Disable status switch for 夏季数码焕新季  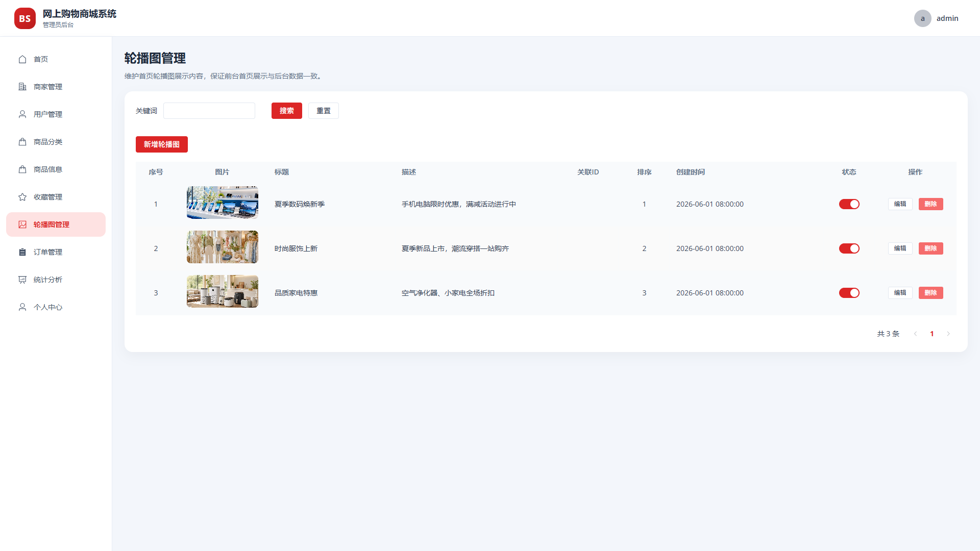(x=849, y=204)
